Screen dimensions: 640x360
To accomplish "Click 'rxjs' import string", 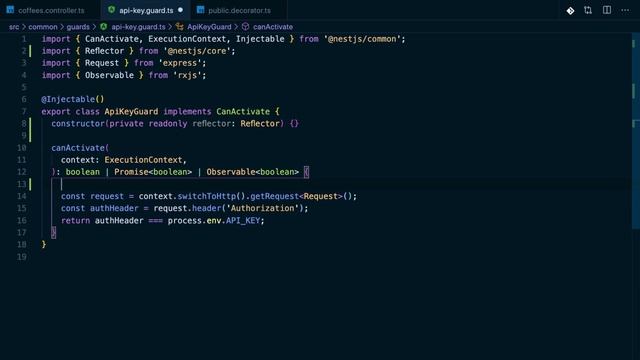I will (187, 76).
